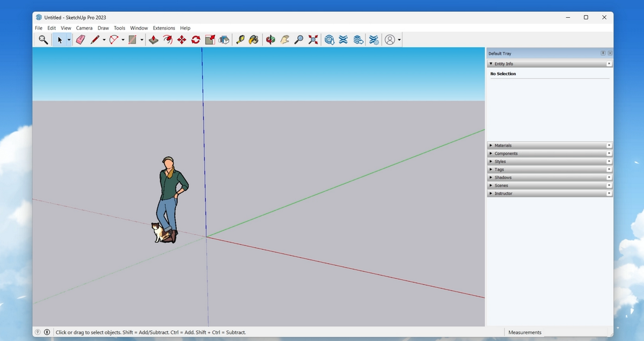Activate the Orbit tool
This screenshot has width=644, height=341.
coord(270,39)
